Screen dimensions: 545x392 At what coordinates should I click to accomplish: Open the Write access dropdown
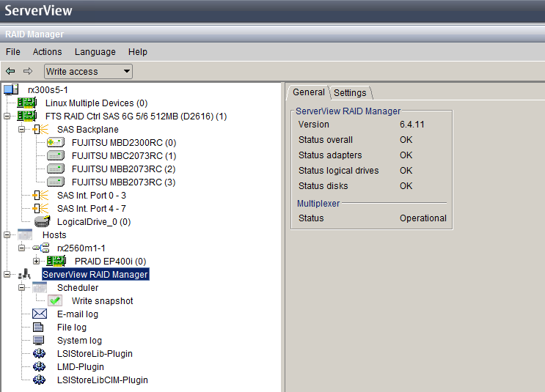coord(88,72)
